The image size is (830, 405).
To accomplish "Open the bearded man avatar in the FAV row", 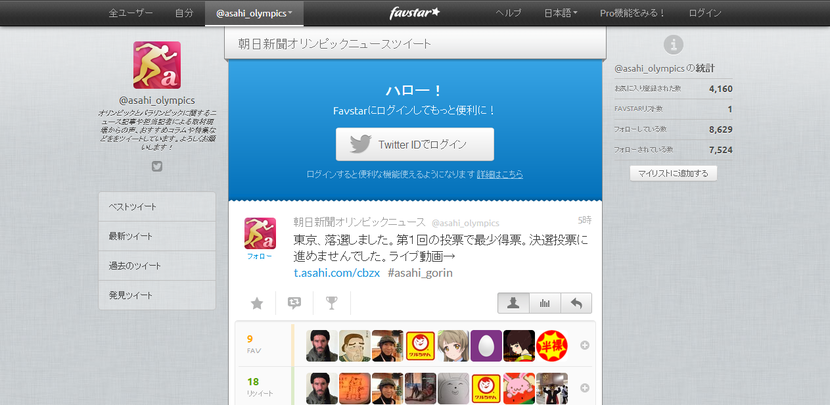I will coord(322,346).
